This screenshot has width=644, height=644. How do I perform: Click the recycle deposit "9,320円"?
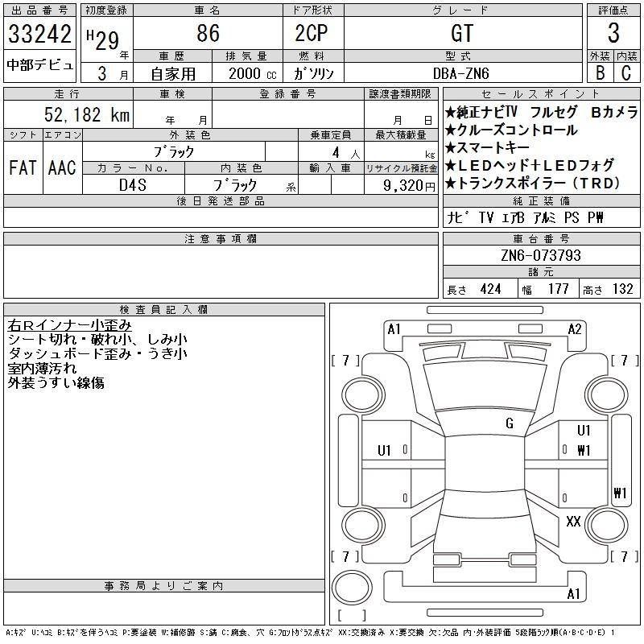click(409, 186)
